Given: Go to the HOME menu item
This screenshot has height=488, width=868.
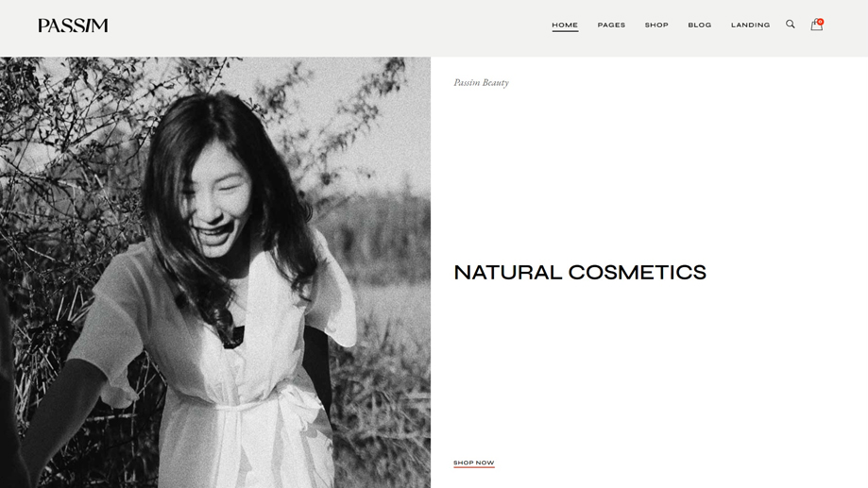Looking at the screenshot, I should pos(565,25).
